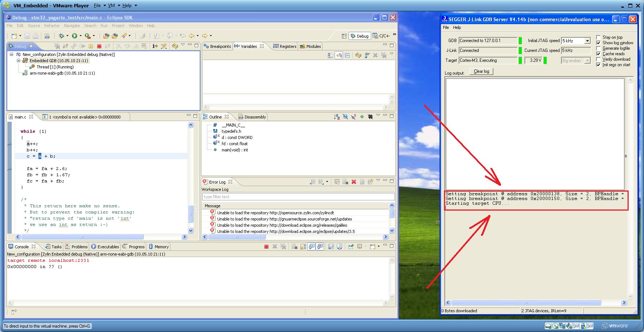This screenshot has height=332, width=644.
Task: Open the Variables view menu triangle
Action: [392, 54]
